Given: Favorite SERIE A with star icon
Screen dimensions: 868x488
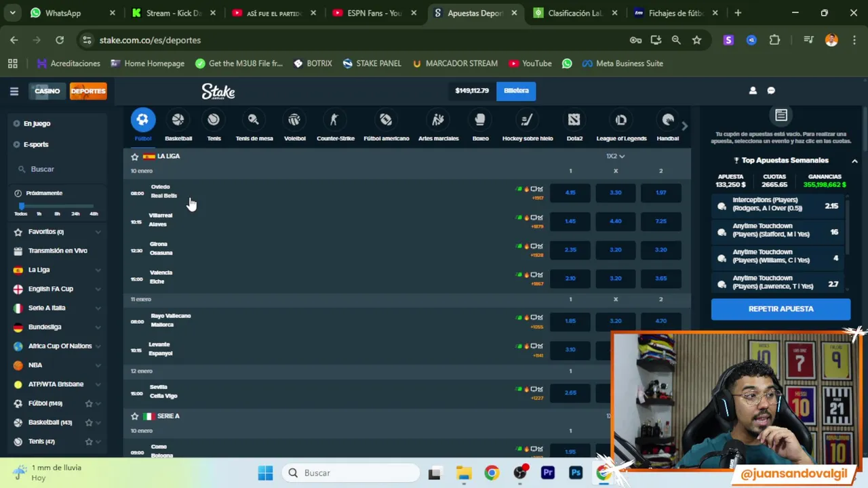Looking at the screenshot, I should [x=134, y=416].
